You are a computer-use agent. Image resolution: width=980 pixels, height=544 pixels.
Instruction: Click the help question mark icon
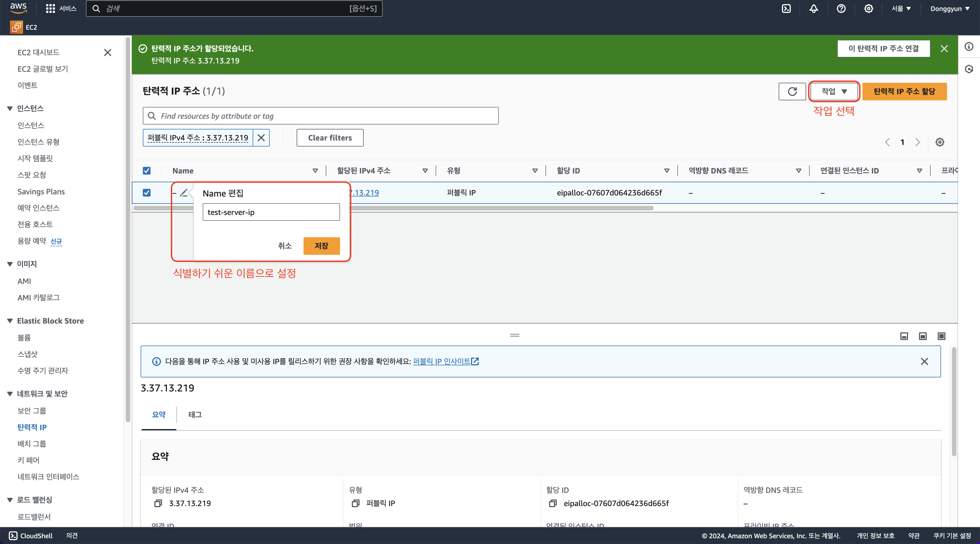841,9
